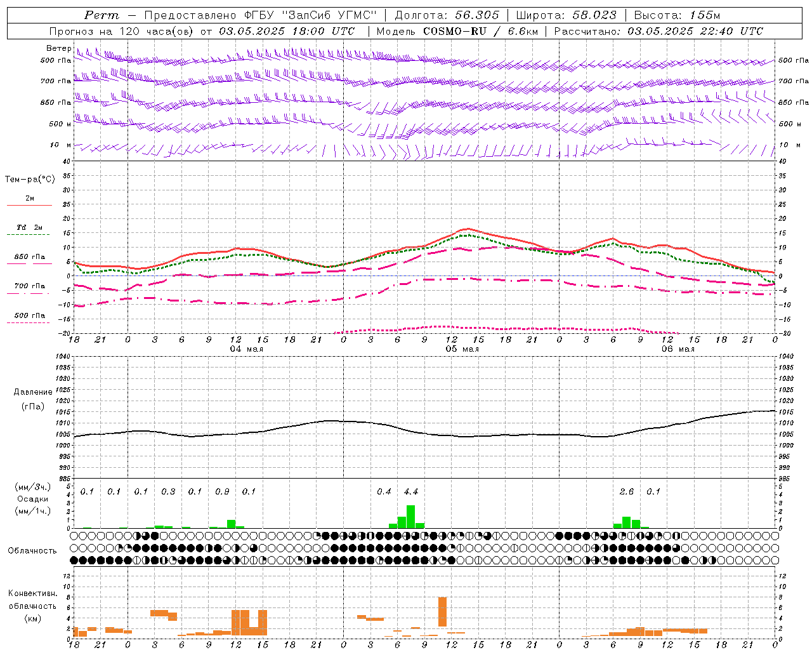Select the "Td 2м" dew point legend entry
812x650 pixels.
[x=30, y=227]
